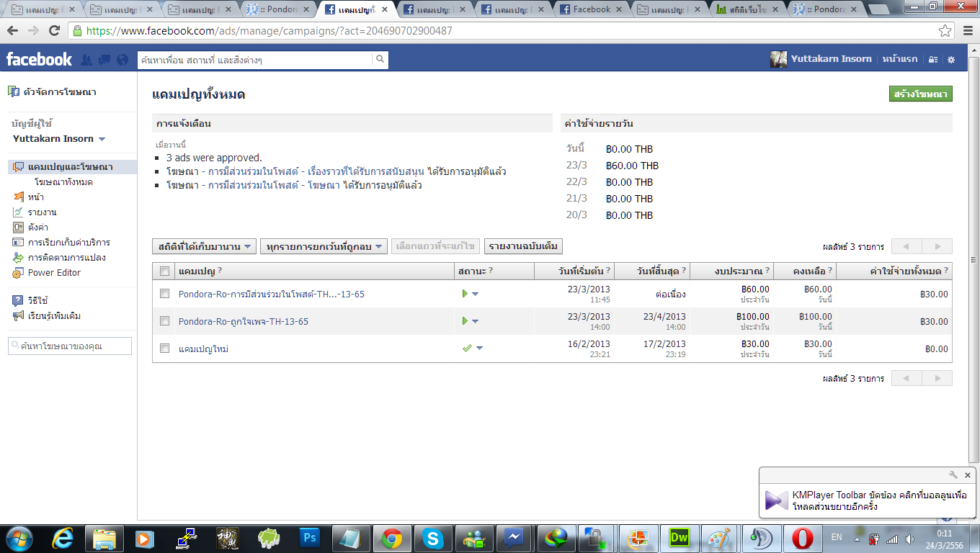The image size is (980, 553).
Task: Open the ทุกรายการยกเว้นที่ถูกลบ filter dropdown
Action: click(324, 246)
